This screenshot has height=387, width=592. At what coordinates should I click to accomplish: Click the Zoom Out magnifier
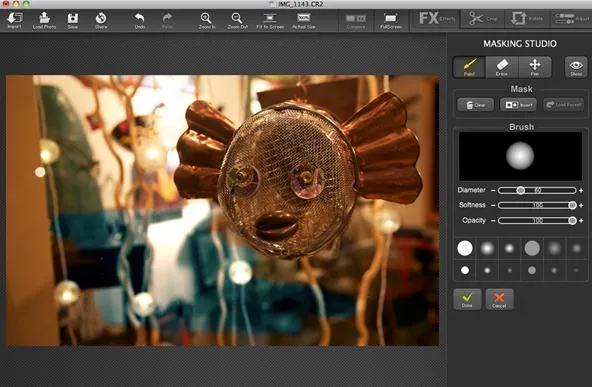pos(237,20)
